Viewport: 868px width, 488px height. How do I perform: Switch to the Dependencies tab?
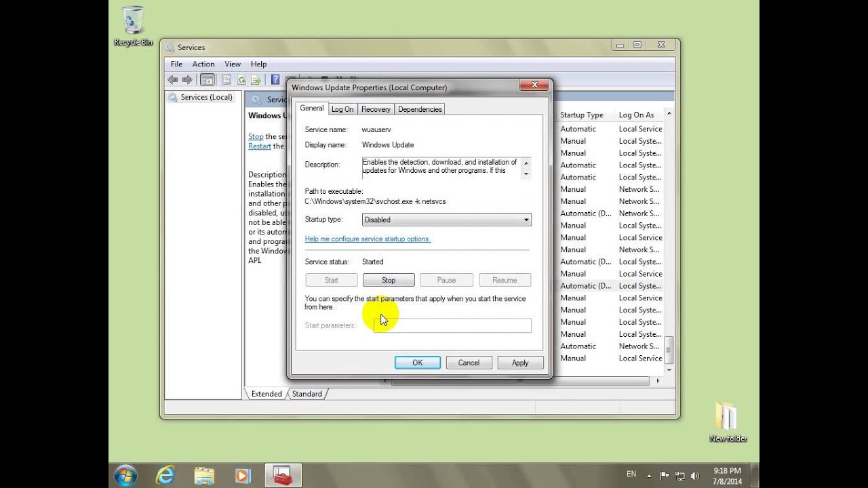[420, 109]
